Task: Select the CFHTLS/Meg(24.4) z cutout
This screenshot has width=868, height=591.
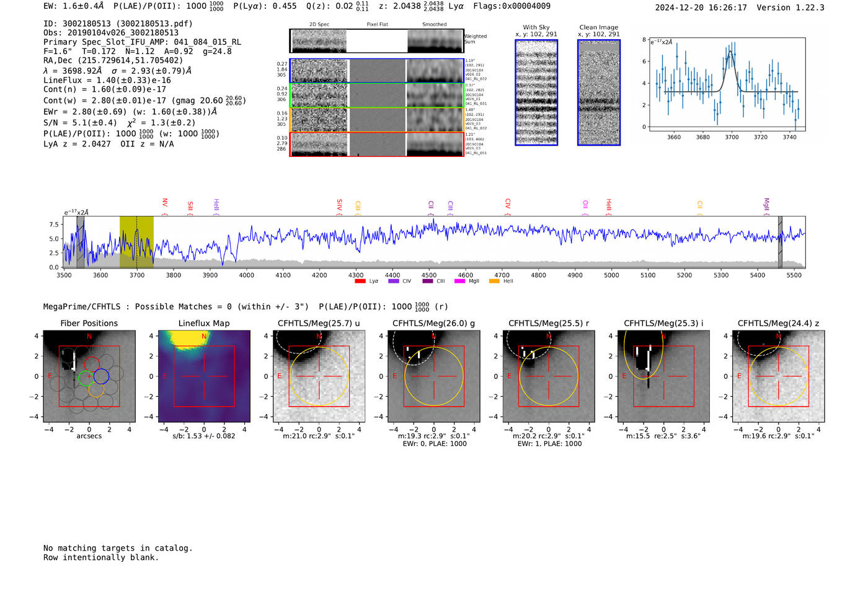Action: pyautogui.click(x=779, y=376)
